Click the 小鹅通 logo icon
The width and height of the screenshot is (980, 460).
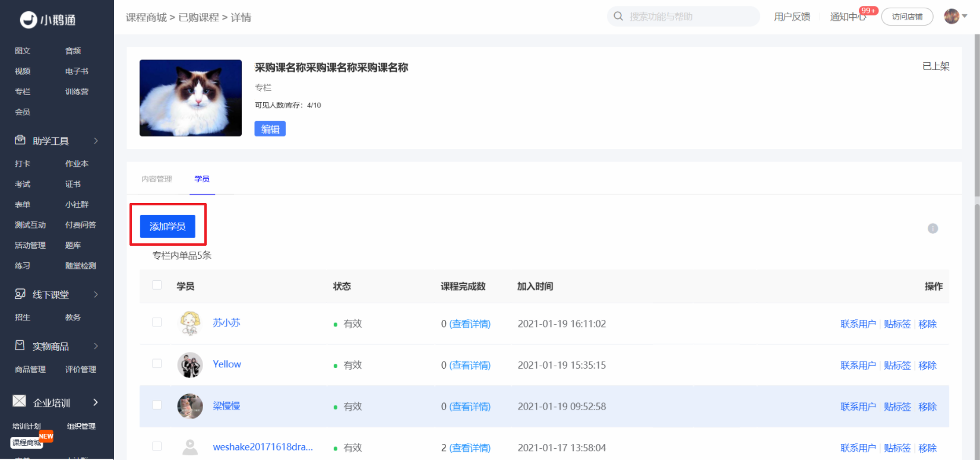[29, 20]
